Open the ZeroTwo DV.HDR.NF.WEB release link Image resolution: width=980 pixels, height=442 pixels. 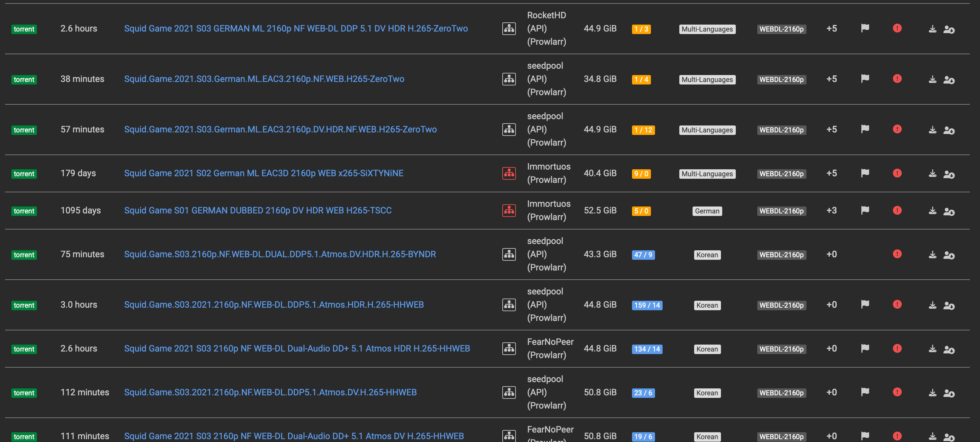coord(280,130)
